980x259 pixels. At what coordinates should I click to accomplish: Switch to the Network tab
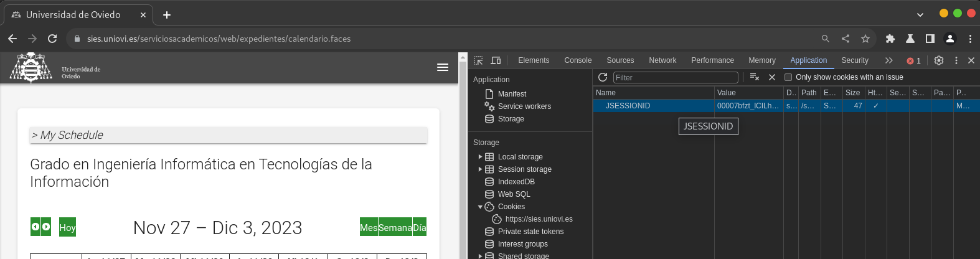662,60
